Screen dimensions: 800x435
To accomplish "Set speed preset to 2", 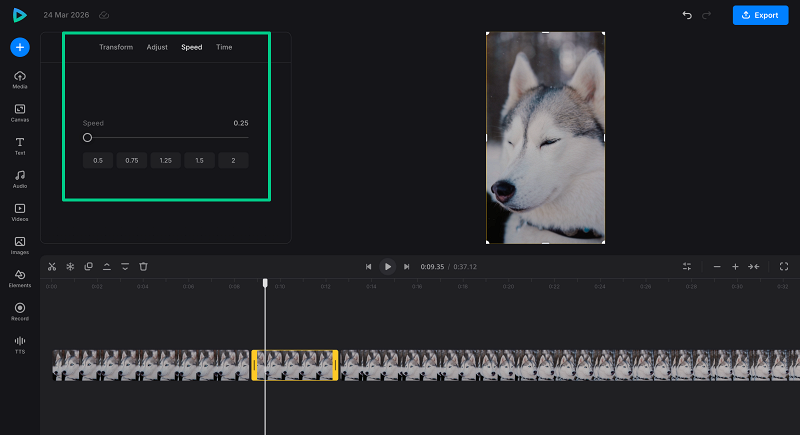I will 233,160.
